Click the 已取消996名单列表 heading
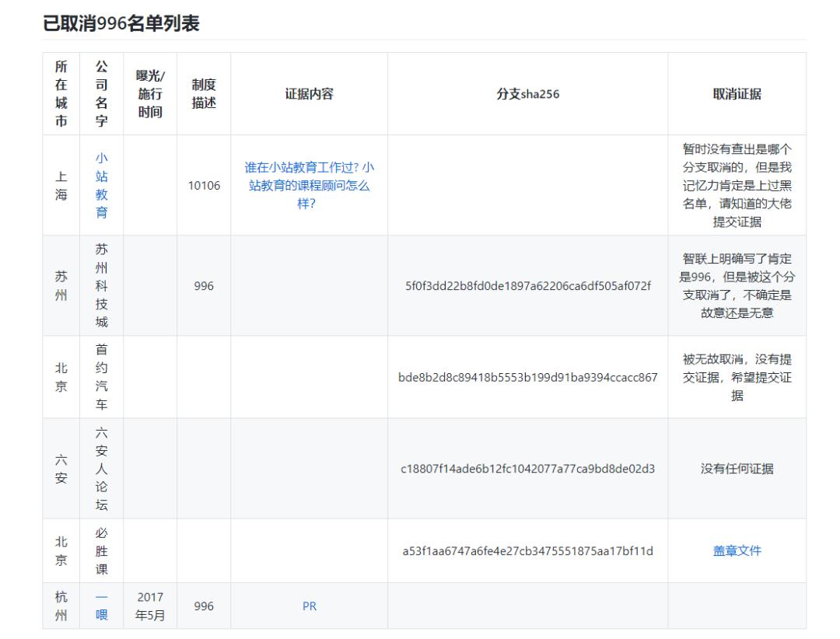The height and width of the screenshot is (639, 840). (121, 24)
